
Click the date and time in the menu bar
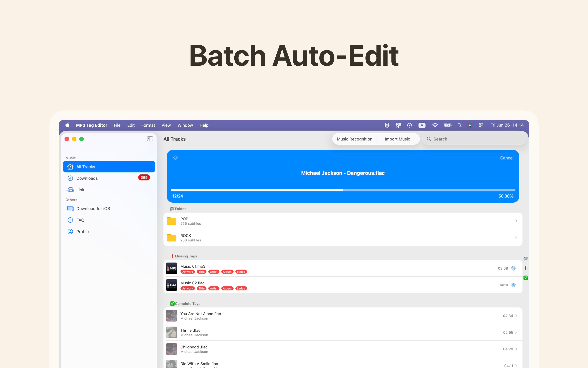[x=507, y=125]
